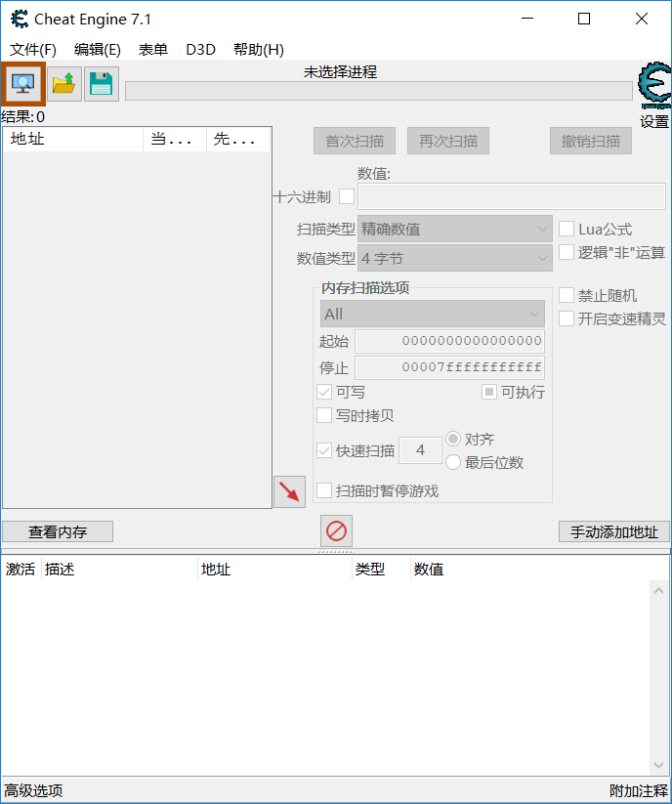672x804 pixels.
Task: Expand the All memory region dropdown
Action: (x=433, y=314)
